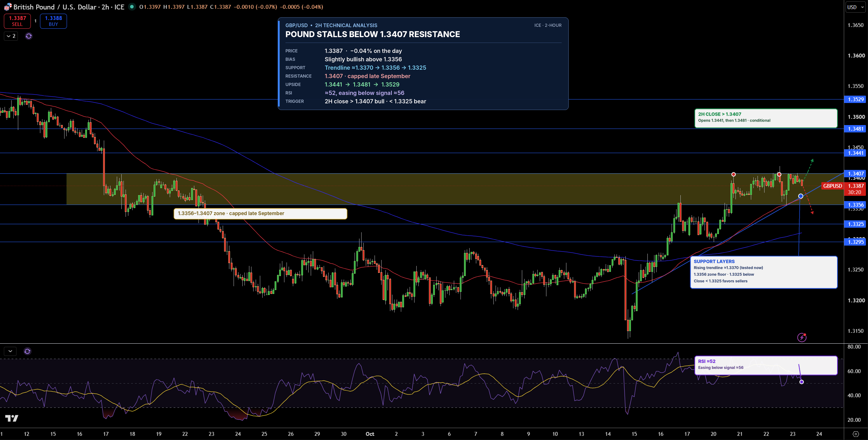Open the USD currency dropdown
This screenshot has width=868, height=440.
point(855,7)
